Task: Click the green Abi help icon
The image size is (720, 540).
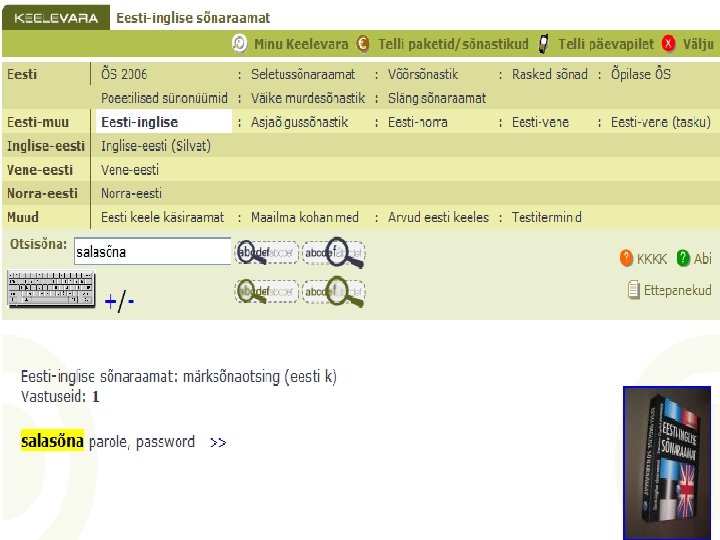Action: pos(683,258)
